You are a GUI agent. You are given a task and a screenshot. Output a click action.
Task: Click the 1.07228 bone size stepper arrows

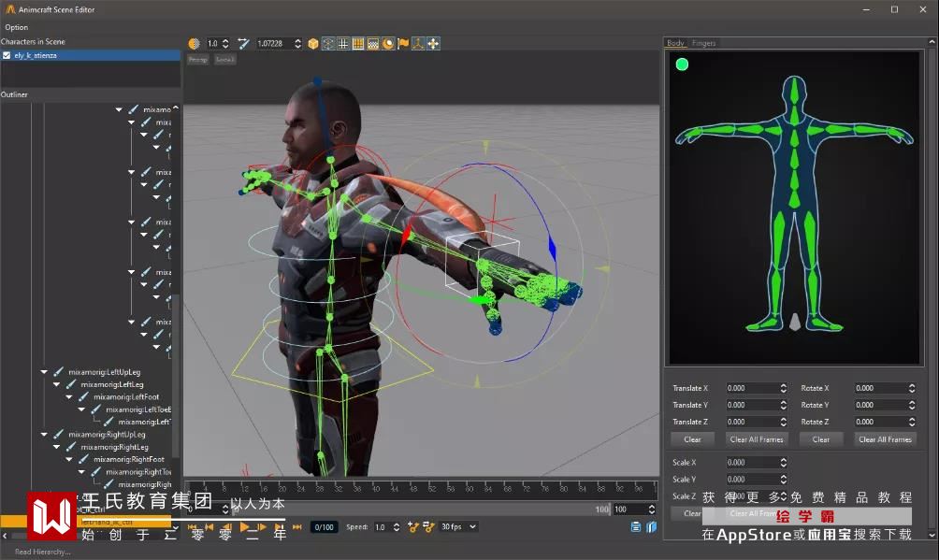(297, 44)
